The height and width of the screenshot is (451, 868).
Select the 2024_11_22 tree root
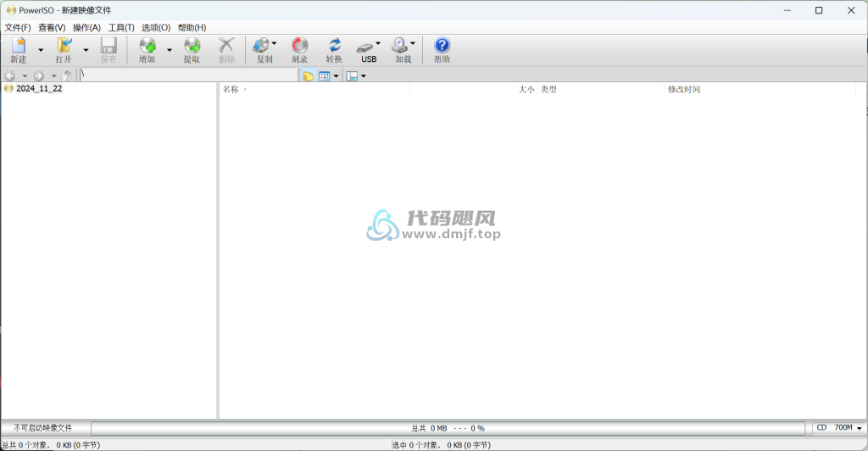pyautogui.click(x=39, y=88)
